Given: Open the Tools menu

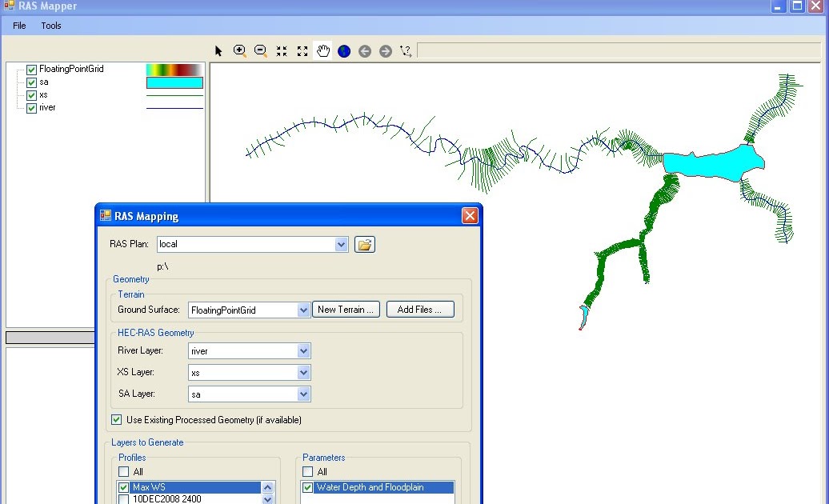Looking at the screenshot, I should pyautogui.click(x=50, y=26).
